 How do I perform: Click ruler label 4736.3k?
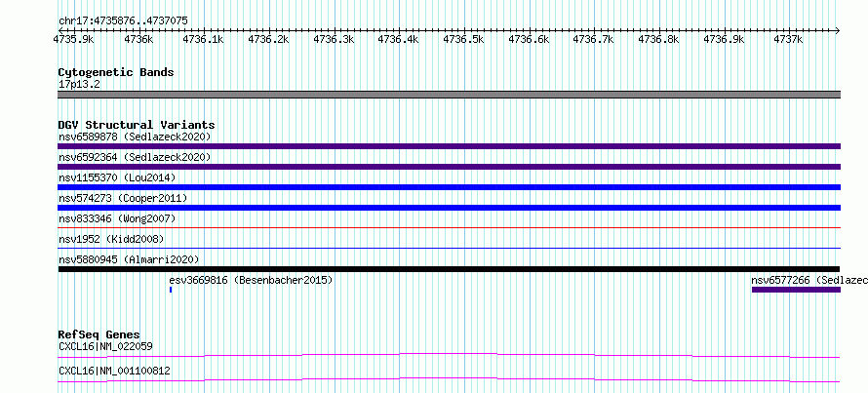click(334, 39)
